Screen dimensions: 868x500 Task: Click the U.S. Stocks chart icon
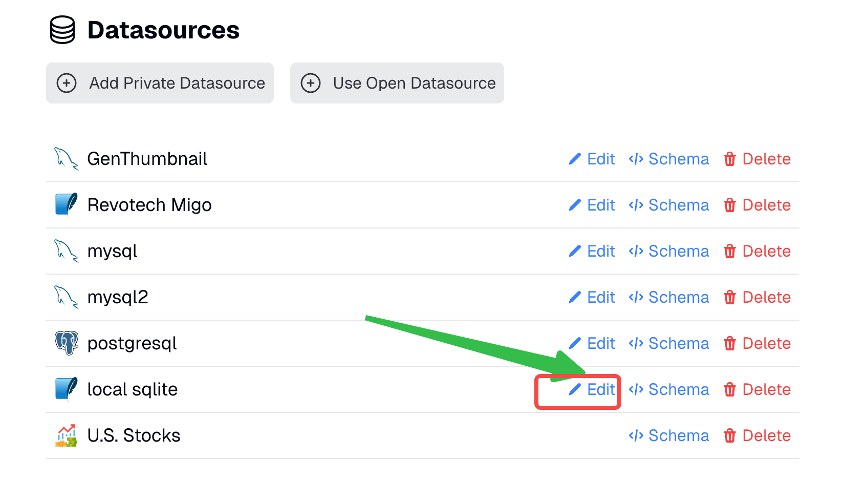coord(67,435)
